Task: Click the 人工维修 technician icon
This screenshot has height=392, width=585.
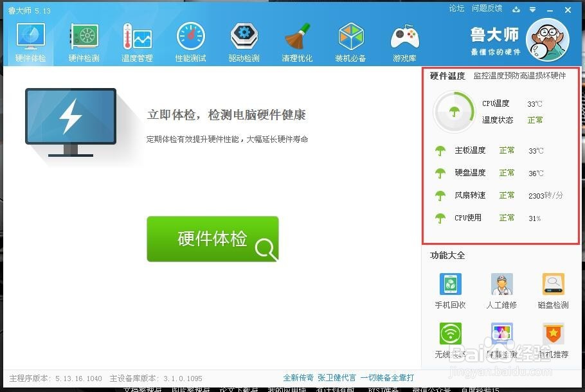Action: 502,284
